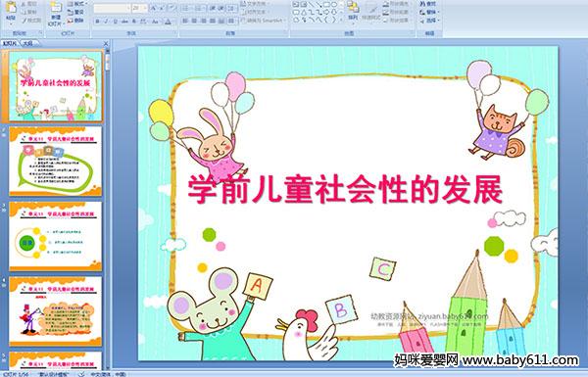Click the Convert to SmartArt button
Screen dimensions: 588x377
[264, 21]
